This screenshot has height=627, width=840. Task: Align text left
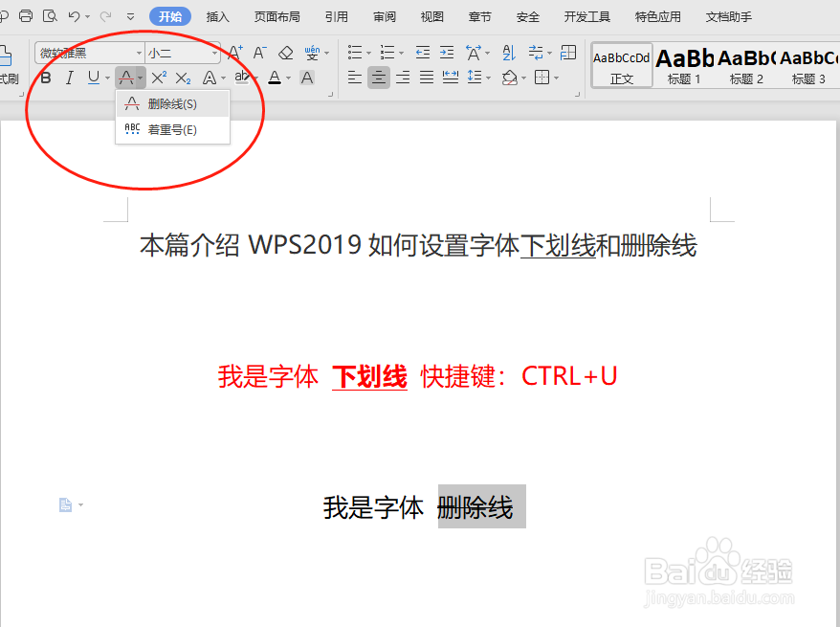click(355, 78)
